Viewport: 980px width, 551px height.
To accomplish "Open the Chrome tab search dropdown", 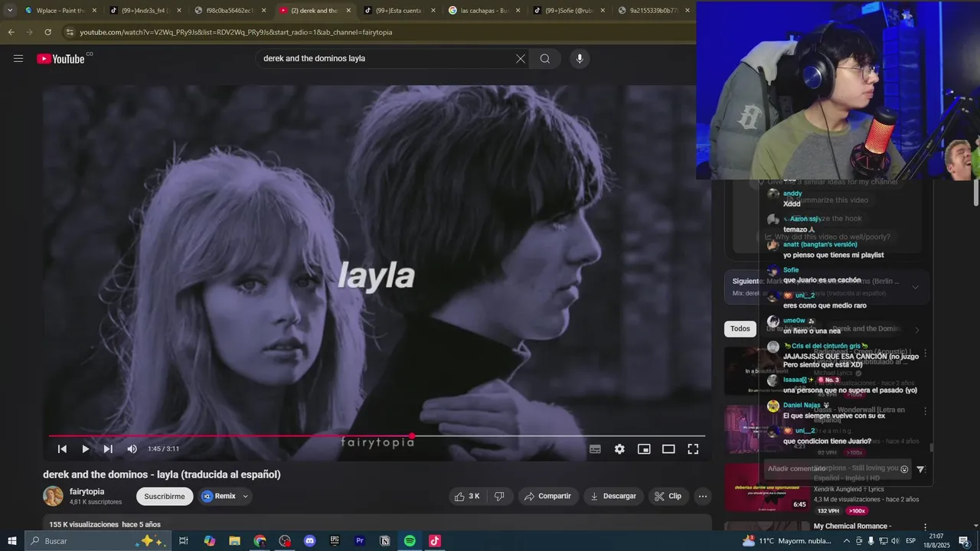I will 10,11.
